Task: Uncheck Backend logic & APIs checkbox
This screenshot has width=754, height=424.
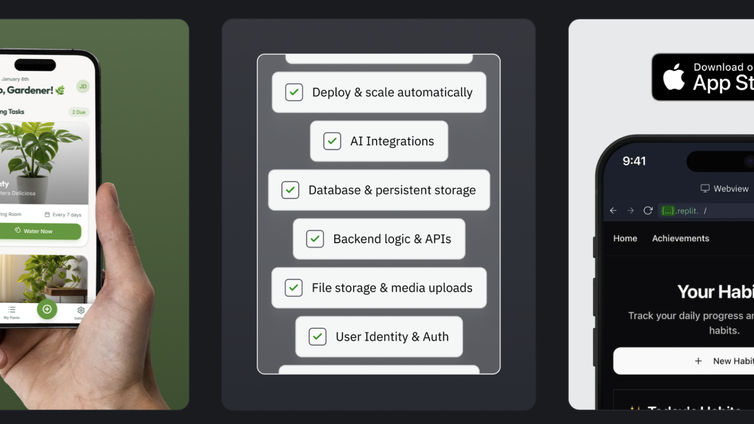Action: tap(315, 239)
